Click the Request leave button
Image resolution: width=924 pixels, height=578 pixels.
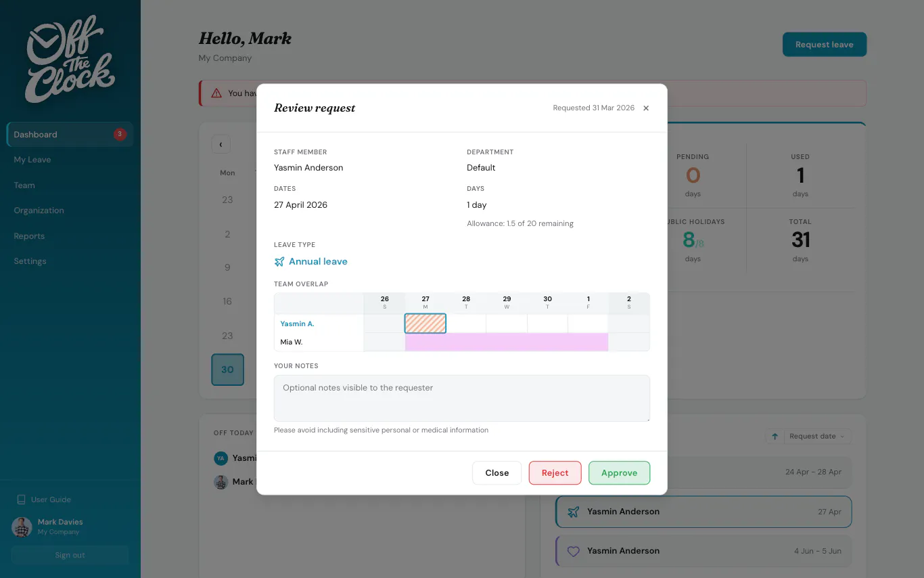(x=824, y=45)
